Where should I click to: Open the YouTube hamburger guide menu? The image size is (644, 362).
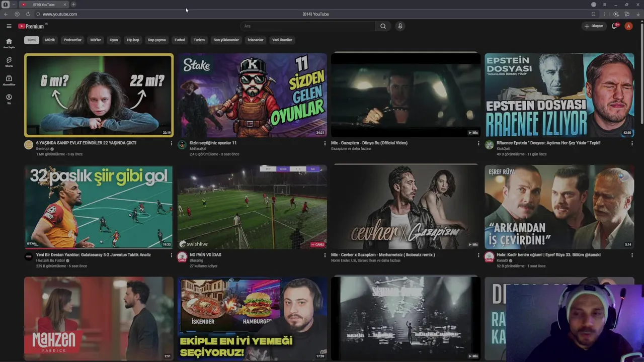coord(9,26)
